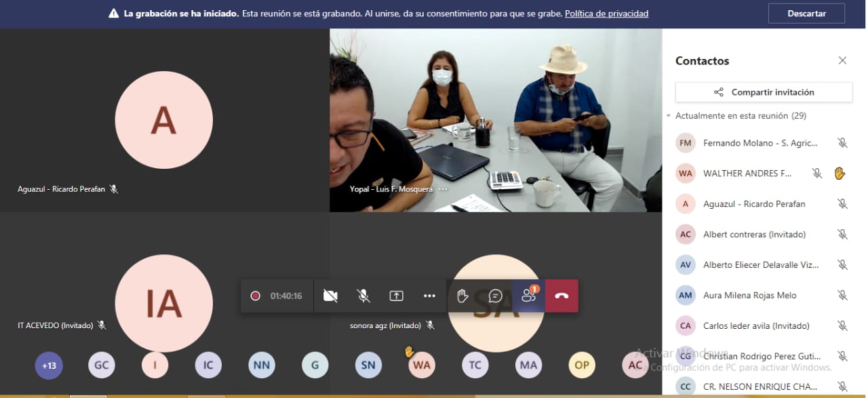Click the Yopal - Luis F. Mosquera video feed
This screenshot has width=868, height=398.
tap(496, 120)
